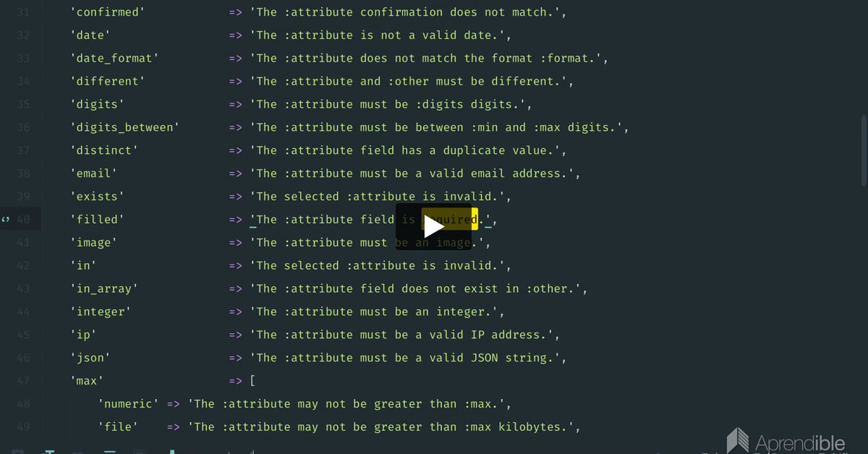The width and height of the screenshot is (868, 454).
Task: Select the 'email' array key
Action: (x=93, y=174)
